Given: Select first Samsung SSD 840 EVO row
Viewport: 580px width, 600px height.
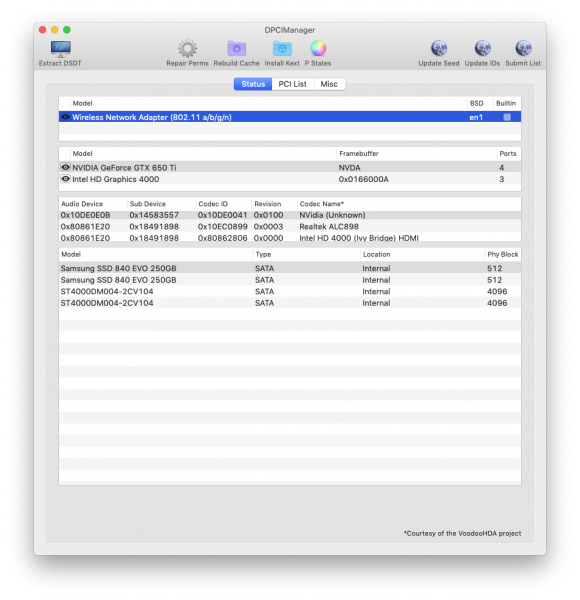Looking at the screenshot, I should (290, 268).
